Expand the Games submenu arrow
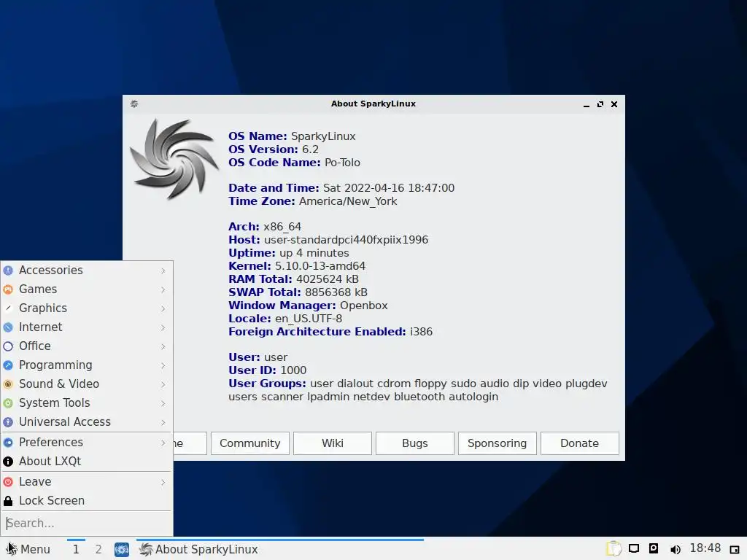This screenshot has height=560, width=747. [163, 289]
